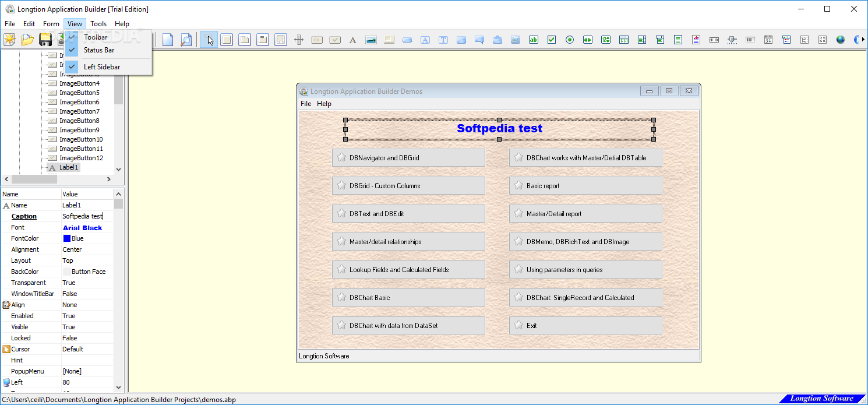
Task: Select the tree view component icon
Action: click(805, 40)
